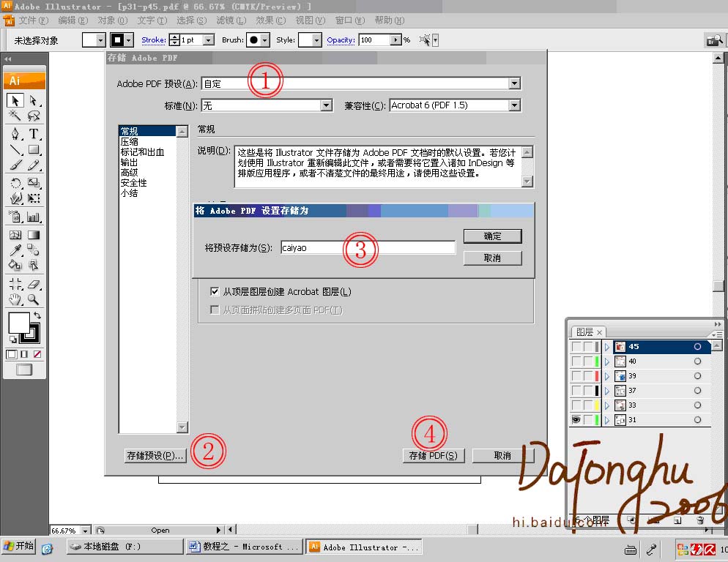728x562 pixels.
Task: Select the Blend tool
Action: [34, 250]
